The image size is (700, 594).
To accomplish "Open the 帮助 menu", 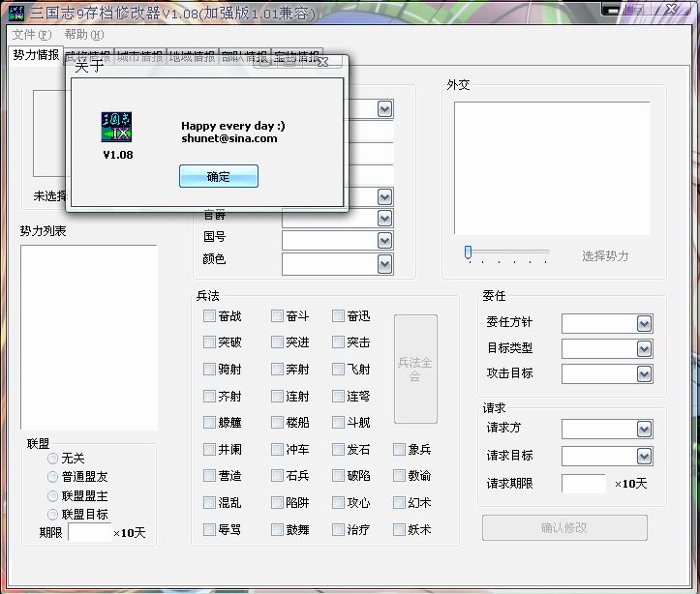I will (x=81, y=35).
